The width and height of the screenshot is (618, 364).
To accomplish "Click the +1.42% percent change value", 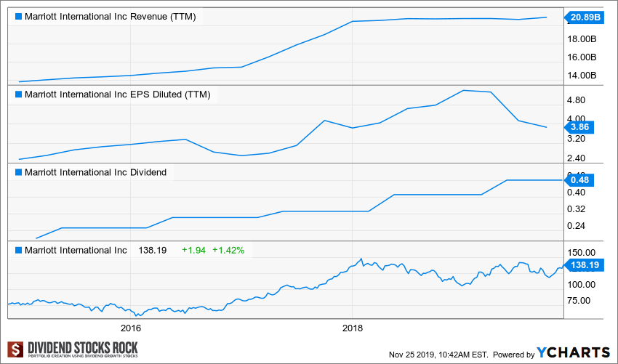I will point(228,250).
